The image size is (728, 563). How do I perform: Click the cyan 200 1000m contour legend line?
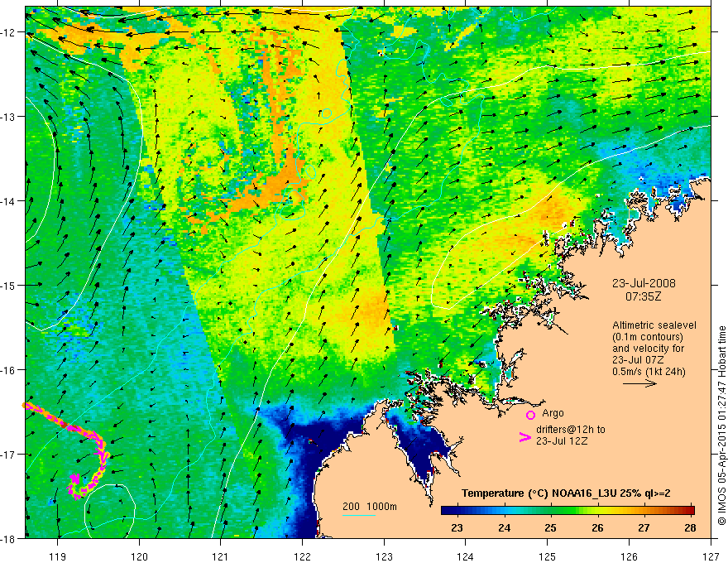(x=359, y=515)
